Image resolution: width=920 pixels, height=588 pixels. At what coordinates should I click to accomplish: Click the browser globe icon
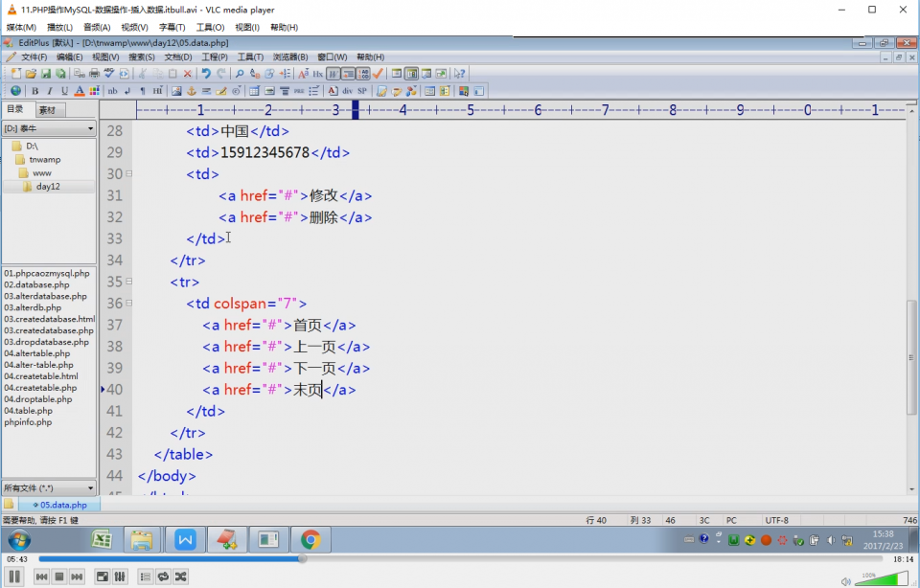point(16,91)
